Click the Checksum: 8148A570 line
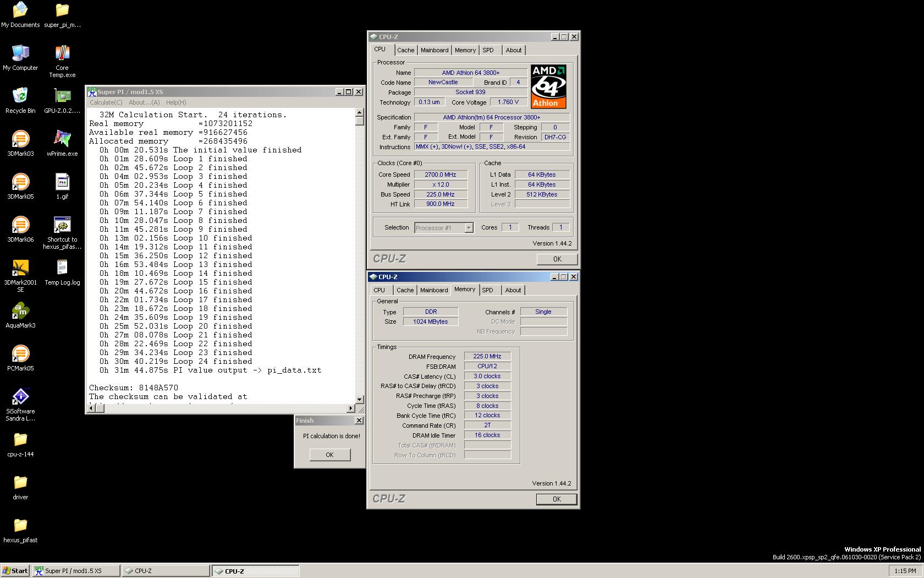 click(134, 388)
